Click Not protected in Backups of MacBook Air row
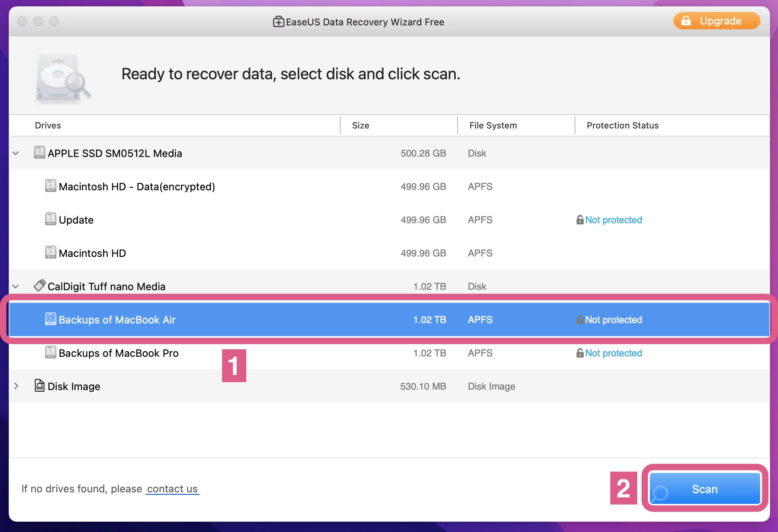This screenshot has height=532, width=778. (613, 320)
